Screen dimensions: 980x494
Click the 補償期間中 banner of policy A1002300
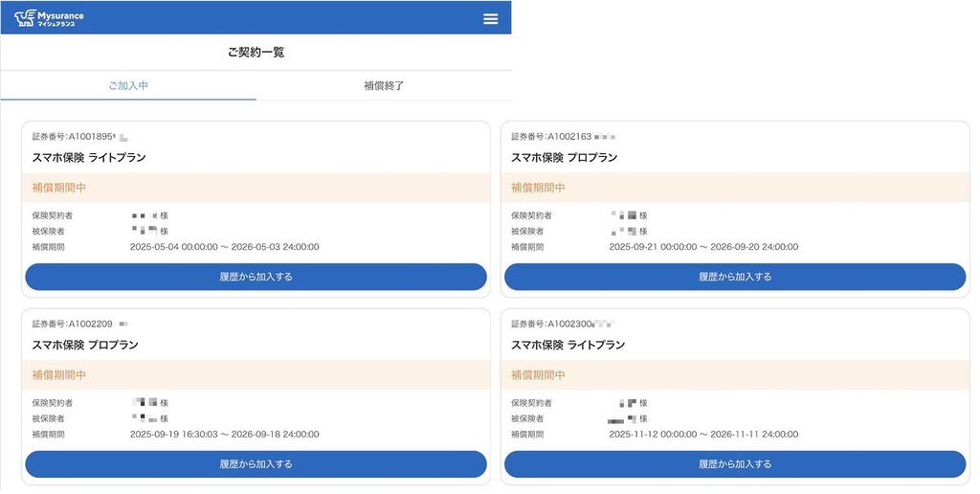(734, 375)
